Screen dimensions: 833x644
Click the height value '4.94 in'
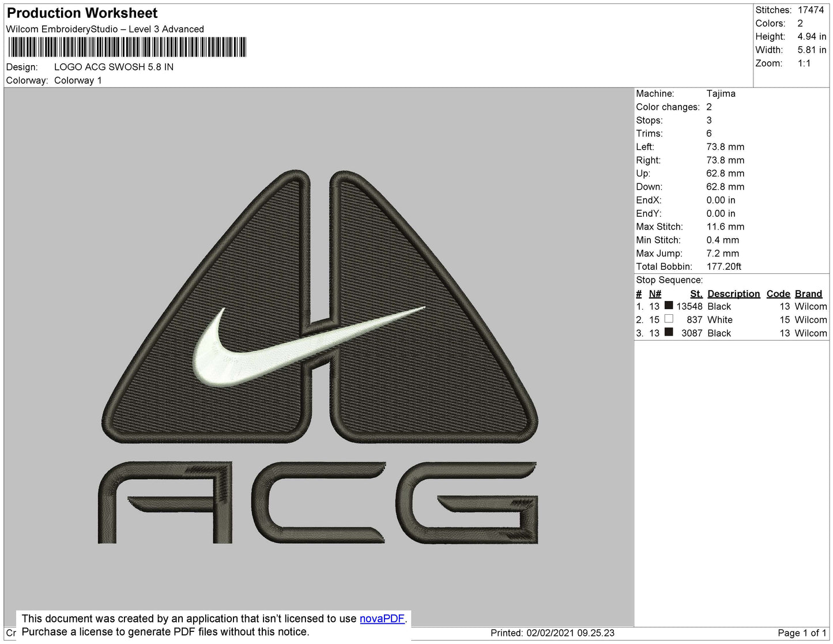(812, 36)
